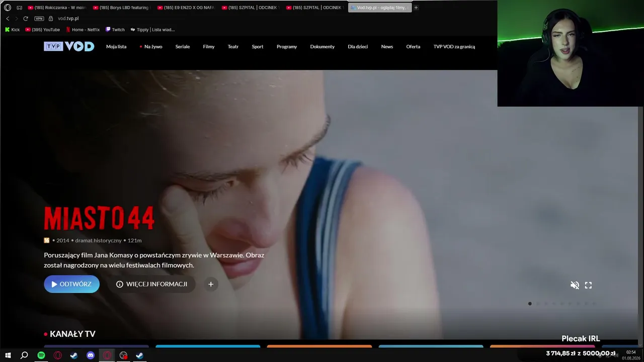Reload the vod.tvp.pl page
The height and width of the screenshot is (362, 644).
(26, 19)
